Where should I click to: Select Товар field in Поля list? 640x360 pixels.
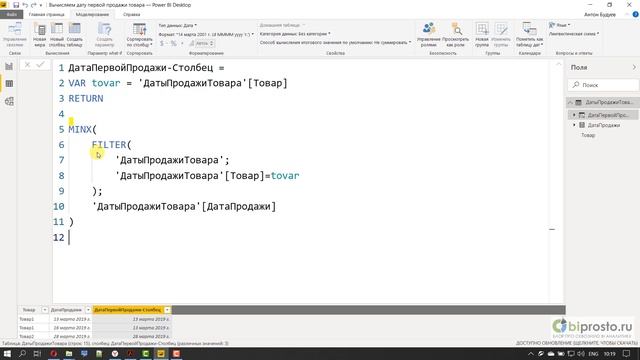click(588, 135)
